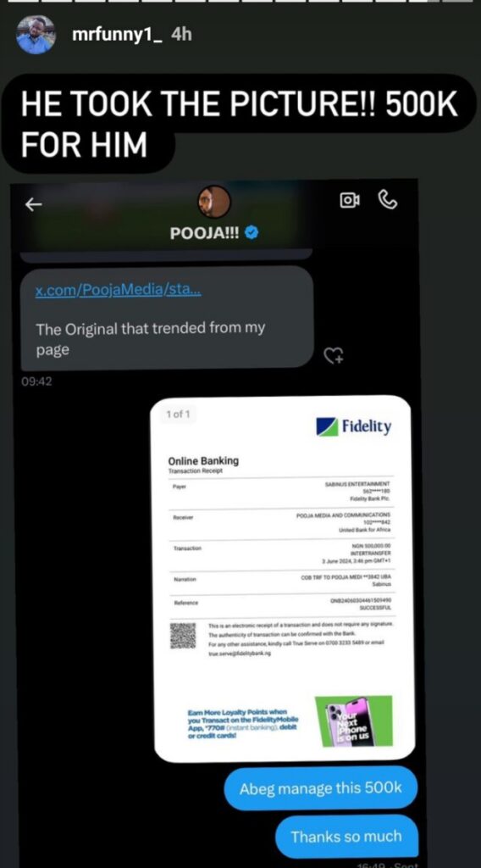Viewport: 481px width, 868px height.
Task: Tap the QR code on receipt
Action: tap(182, 636)
